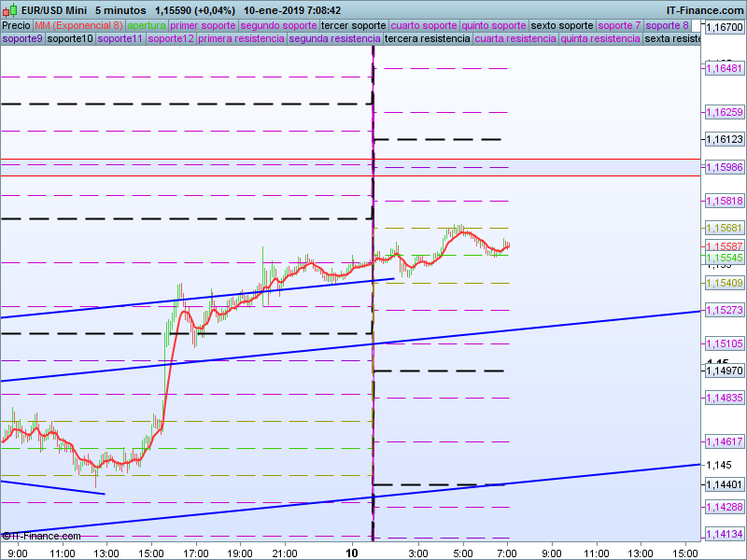Click the 1,14970 price axis label
Screen dimensions: 747x560
pos(724,371)
